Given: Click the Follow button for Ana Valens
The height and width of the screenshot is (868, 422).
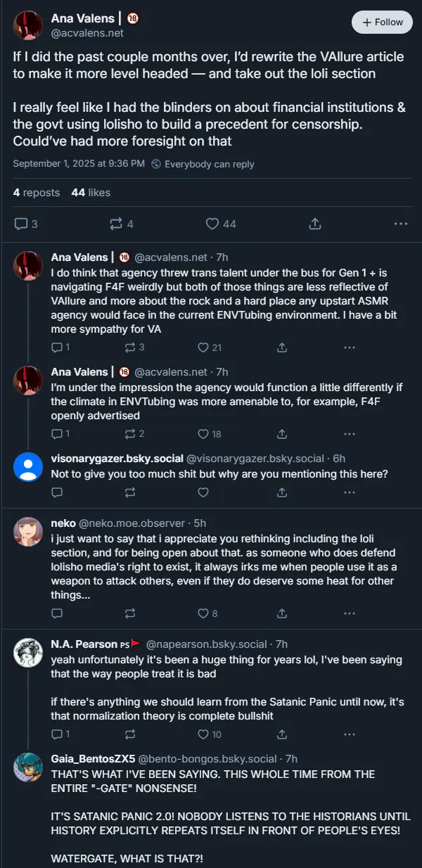Looking at the screenshot, I should pyautogui.click(x=381, y=22).
